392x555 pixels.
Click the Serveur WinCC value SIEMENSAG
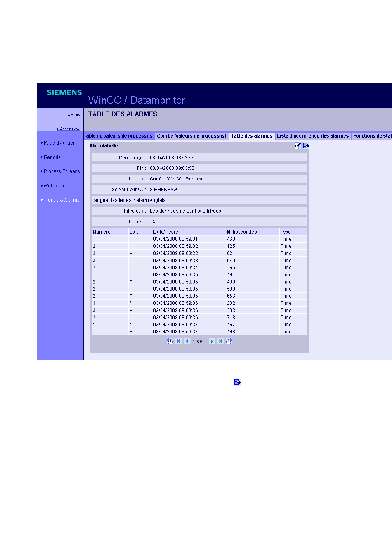coord(163,190)
